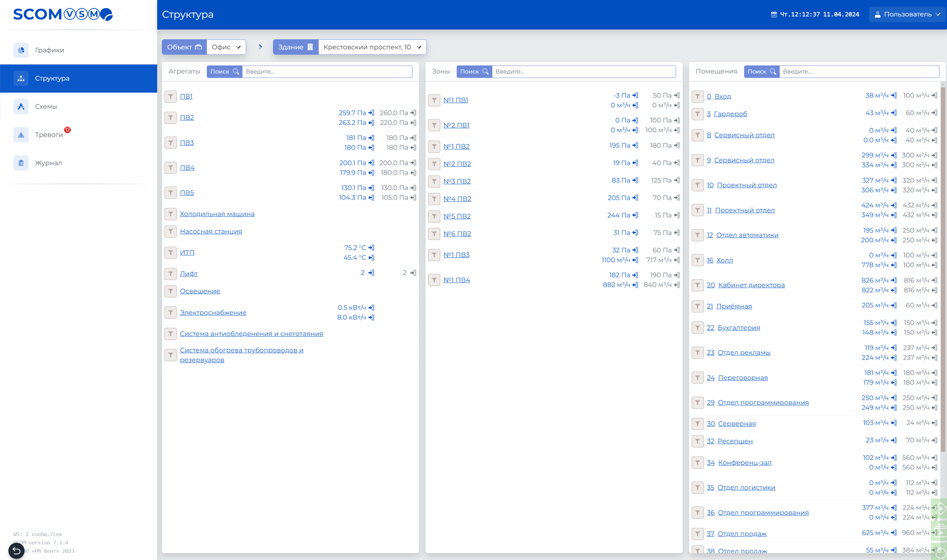Viewport: 947px width, 560px height.
Task: Click the arrow icon beside ИТП 75.2 °C value
Action: pyautogui.click(x=372, y=248)
